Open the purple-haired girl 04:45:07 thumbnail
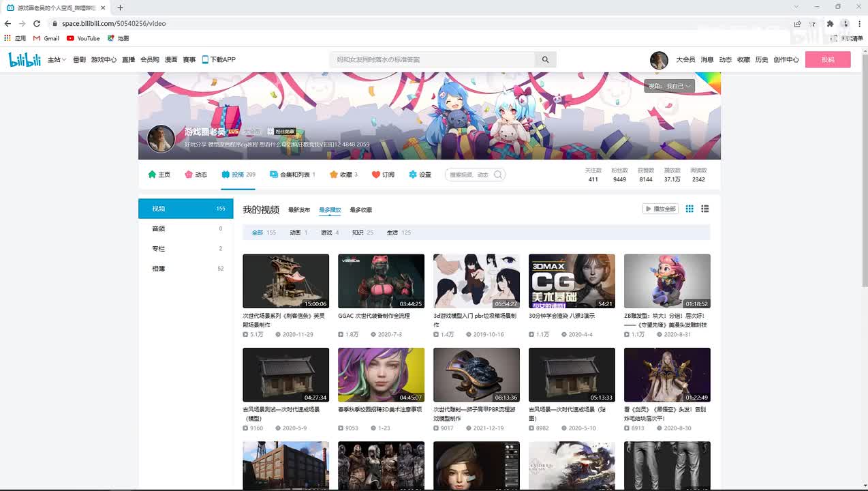Screen dimensions: 868x491 pos(381,374)
